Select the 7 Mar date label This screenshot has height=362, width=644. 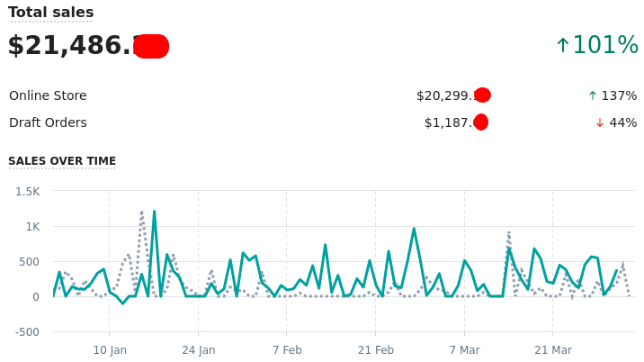(x=464, y=350)
